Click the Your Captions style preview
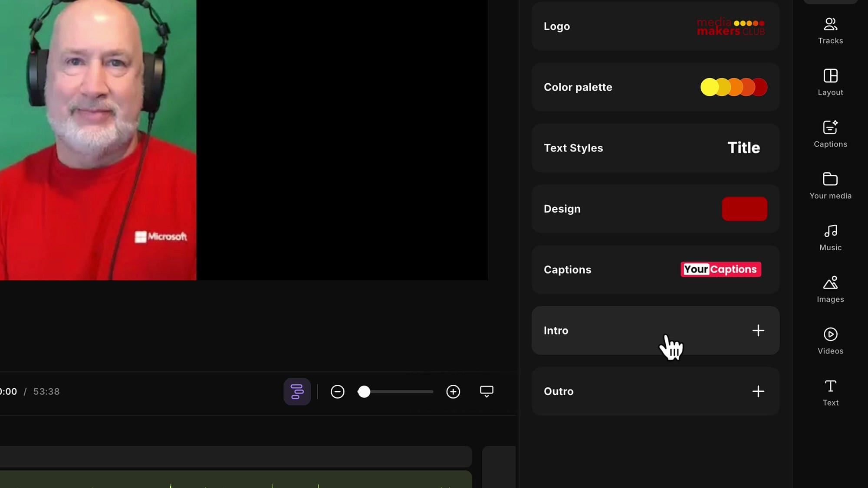 (720, 269)
